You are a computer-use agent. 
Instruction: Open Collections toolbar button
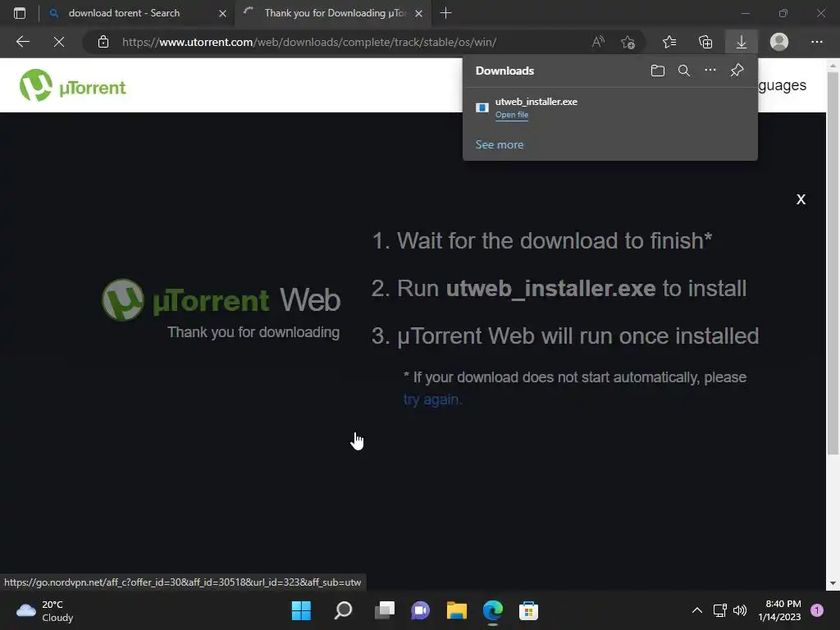coord(705,42)
